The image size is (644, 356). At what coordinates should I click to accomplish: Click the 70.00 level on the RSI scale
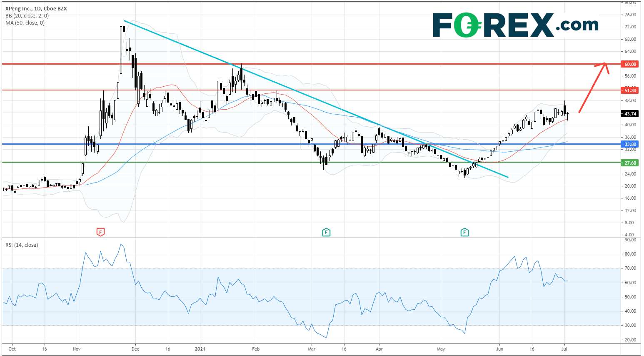pyautogui.click(x=630, y=268)
